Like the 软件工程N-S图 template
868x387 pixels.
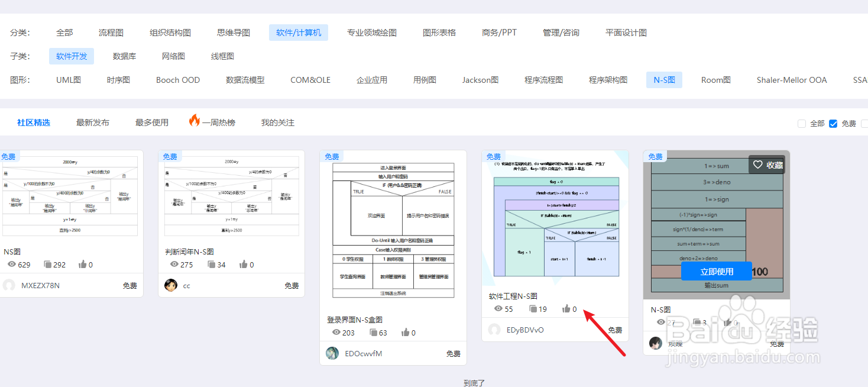pos(566,308)
